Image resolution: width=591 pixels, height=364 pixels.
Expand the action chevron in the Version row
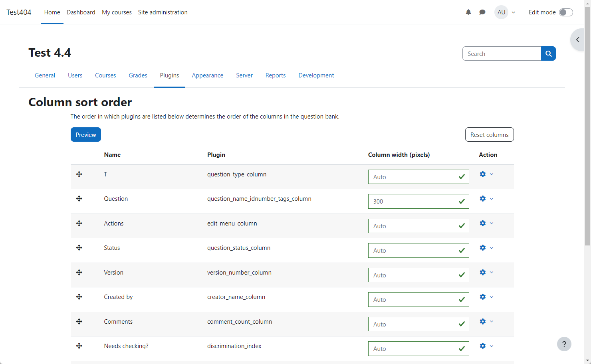pos(492,272)
